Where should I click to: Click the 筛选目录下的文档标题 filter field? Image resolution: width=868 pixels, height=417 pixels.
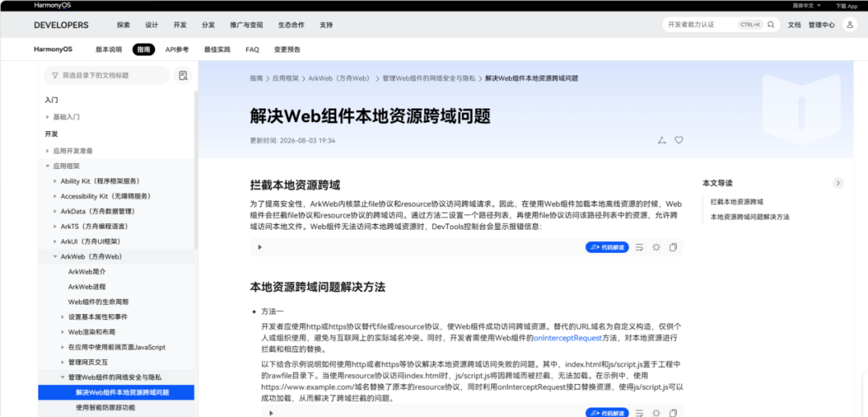click(106, 76)
